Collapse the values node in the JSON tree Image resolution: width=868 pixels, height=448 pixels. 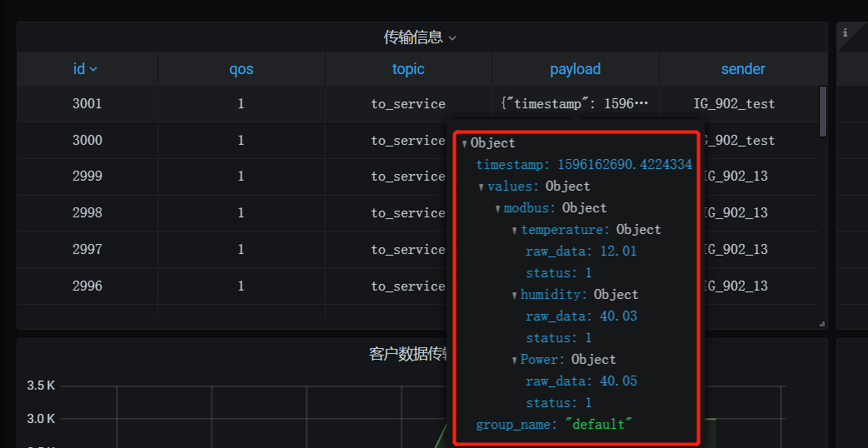pos(481,187)
